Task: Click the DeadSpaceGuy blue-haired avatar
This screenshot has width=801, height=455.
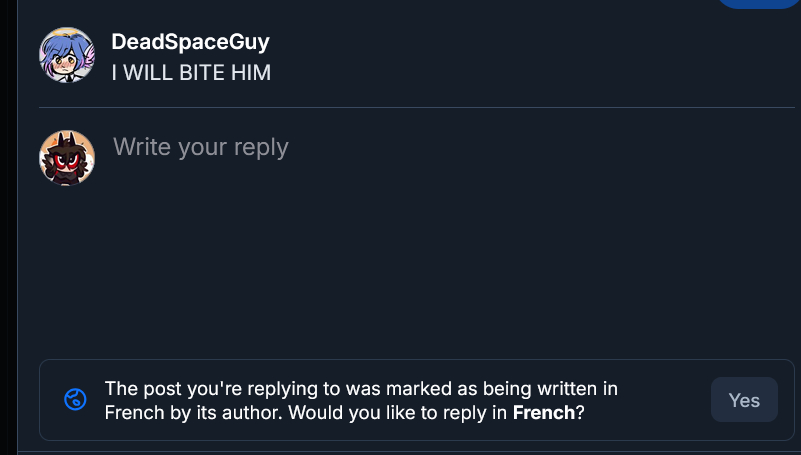Action: (x=67, y=56)
